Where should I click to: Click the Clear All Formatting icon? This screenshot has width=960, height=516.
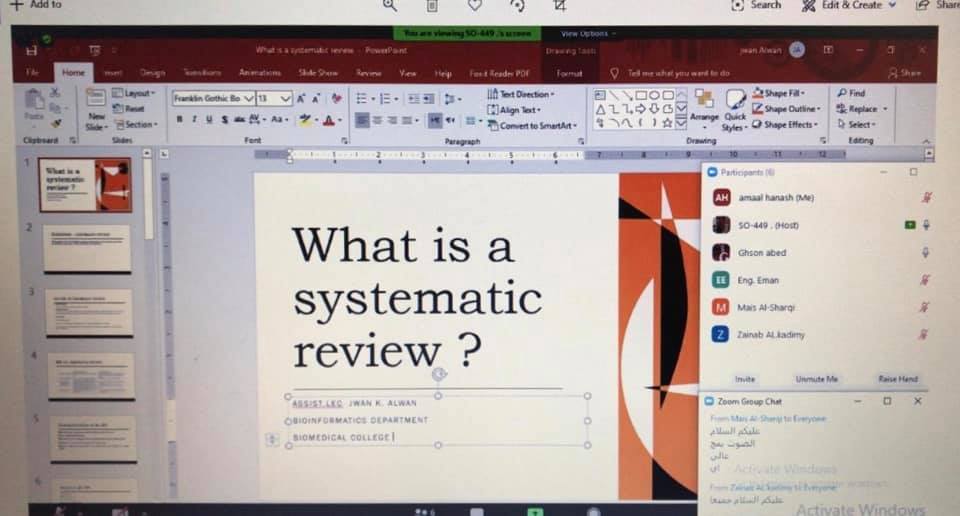click(x=337, y=98)
